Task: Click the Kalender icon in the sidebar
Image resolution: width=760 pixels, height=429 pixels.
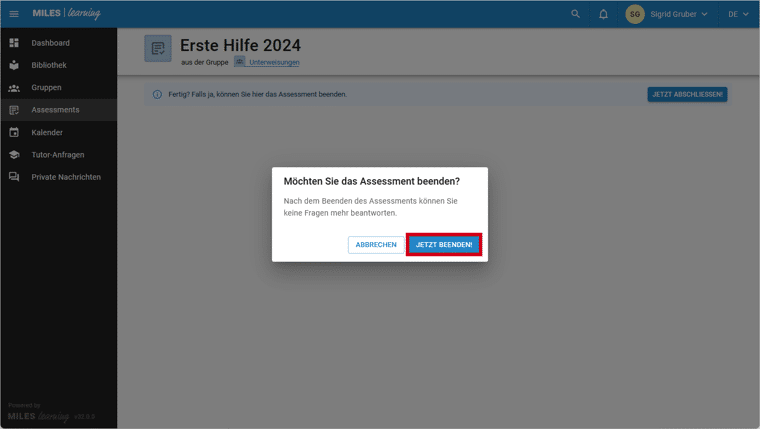Action: 14,132
